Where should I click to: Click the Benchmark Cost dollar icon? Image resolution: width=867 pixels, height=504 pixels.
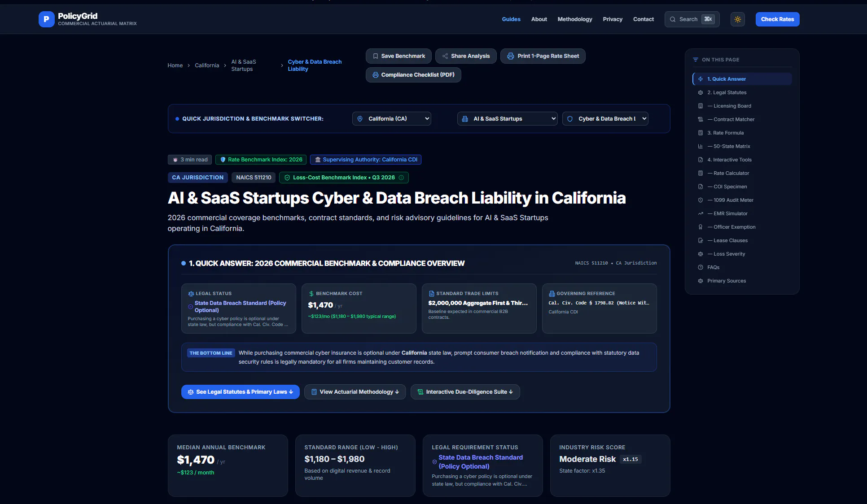click(311, 294)
